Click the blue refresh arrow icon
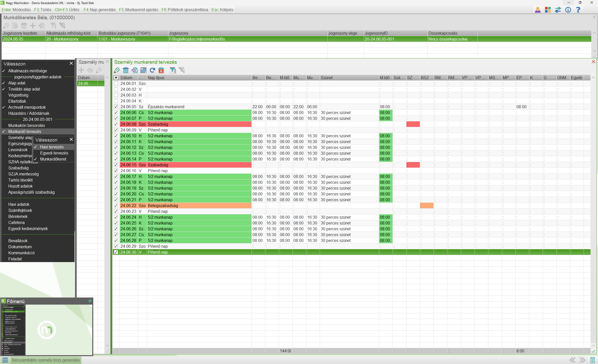The width and height of the screenshot is (598, 364). click(152, 70)
